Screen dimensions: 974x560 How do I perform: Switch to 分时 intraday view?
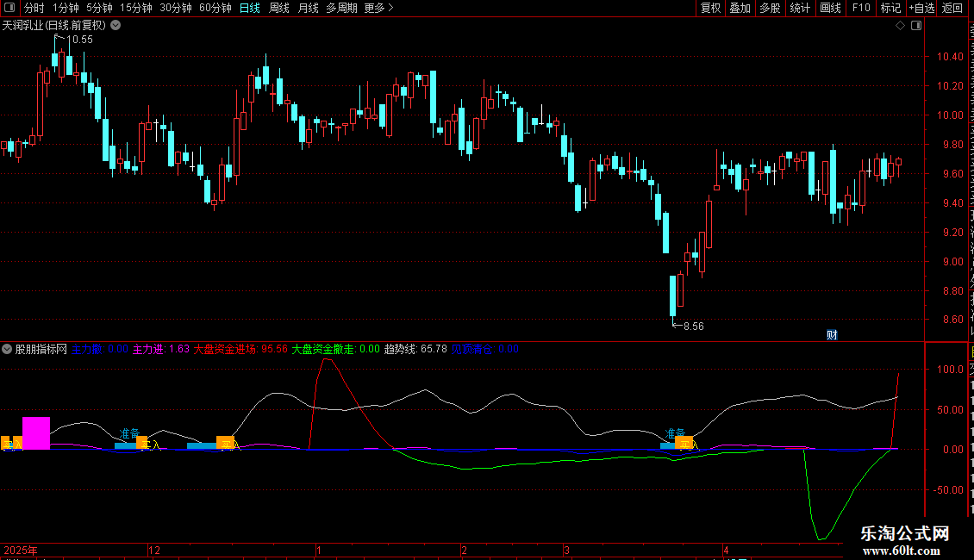[x=34, y=8]
